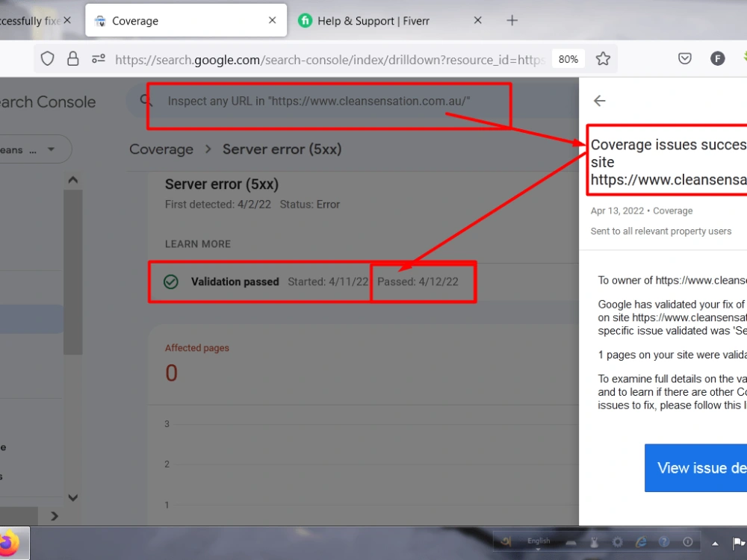Screen dimensions: 747x560
Task: Click 'Started: 4/11/22' text
Action: coord(328,282)
